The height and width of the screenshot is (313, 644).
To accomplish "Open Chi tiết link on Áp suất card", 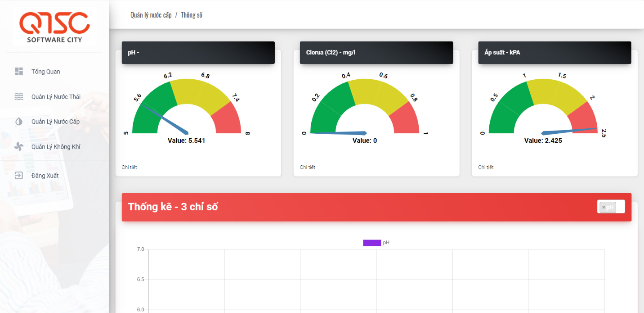I will tap(486, 167).
